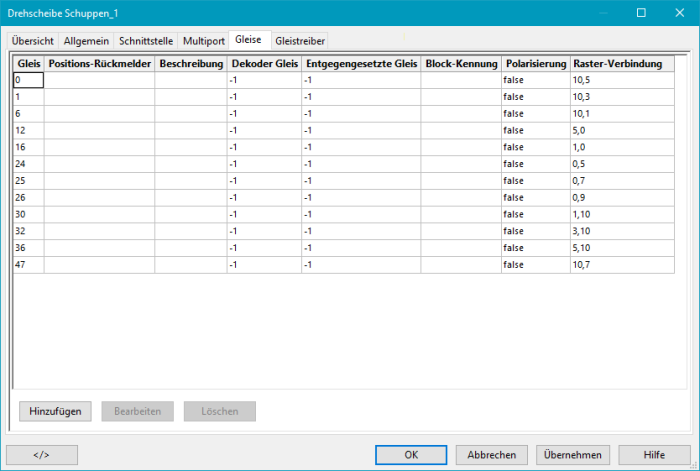Select the row for Gleis 12
The height and width of the screenshot is (471, 700).
tap(28, 130)
